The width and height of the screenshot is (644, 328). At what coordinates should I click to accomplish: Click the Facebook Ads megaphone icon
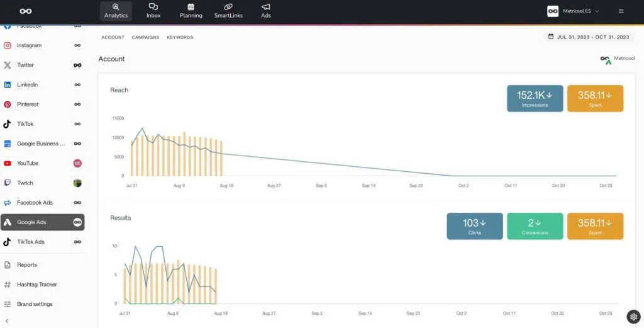[8, 203]
